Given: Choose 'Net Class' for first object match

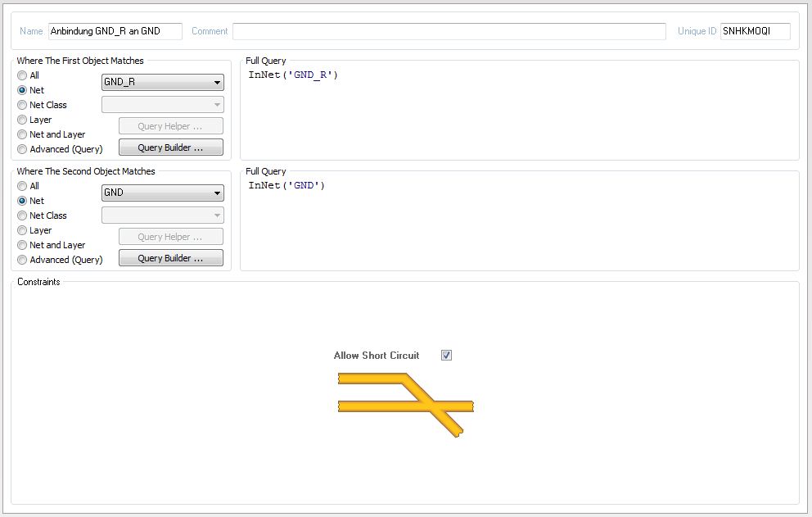Looking at the screenshot, I should point(22,105).
